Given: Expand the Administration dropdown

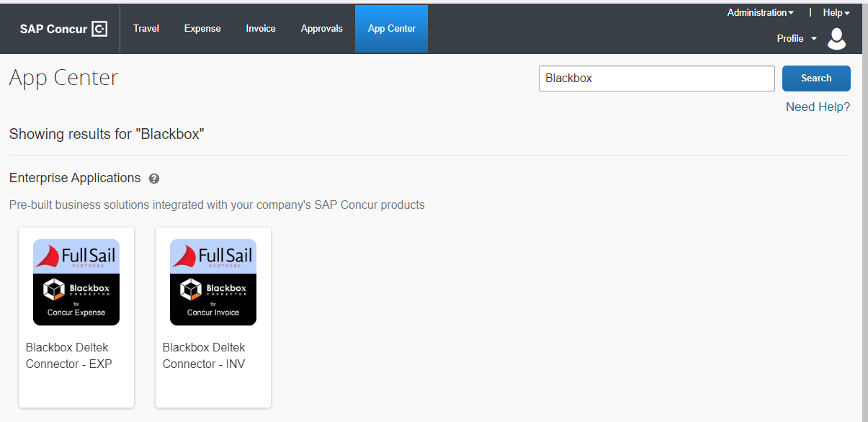Looking at the screenshot, I should tap(760, 12).
